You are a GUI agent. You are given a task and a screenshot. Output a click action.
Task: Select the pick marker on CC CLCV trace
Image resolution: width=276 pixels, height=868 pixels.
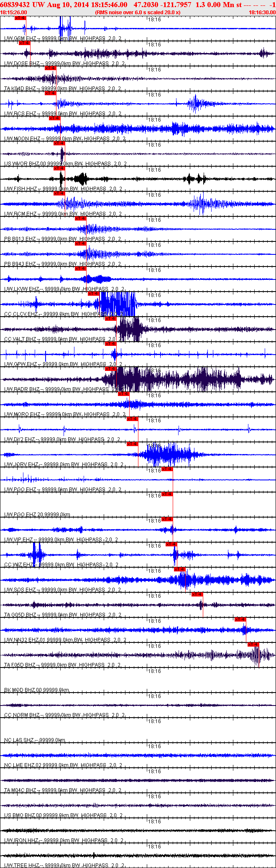(94, 294)
